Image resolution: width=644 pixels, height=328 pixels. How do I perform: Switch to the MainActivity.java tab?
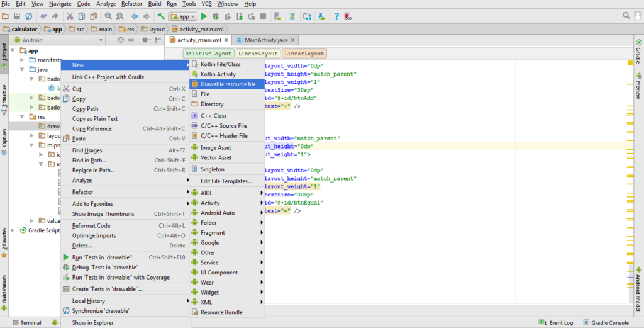tap(265, 40)
